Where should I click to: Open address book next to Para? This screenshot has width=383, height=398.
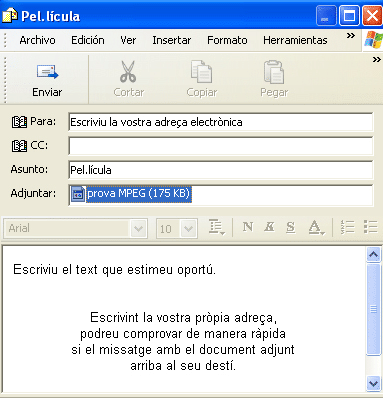(x=19, y=122)
